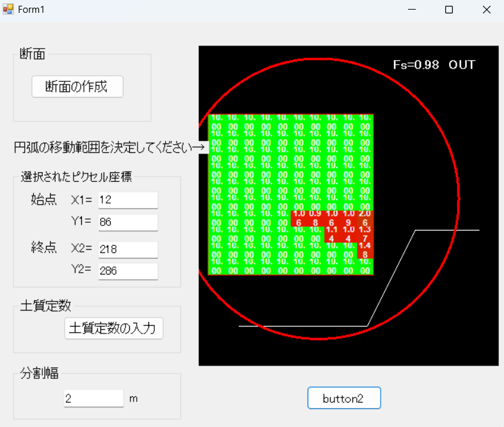
Task: Click the 分割幅 width input box
Action: [93, 398]
